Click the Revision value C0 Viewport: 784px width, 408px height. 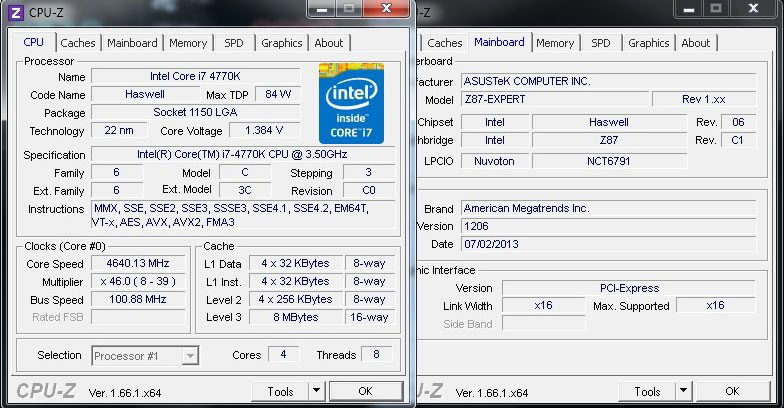pyautogui.click(x=369, y=190)
